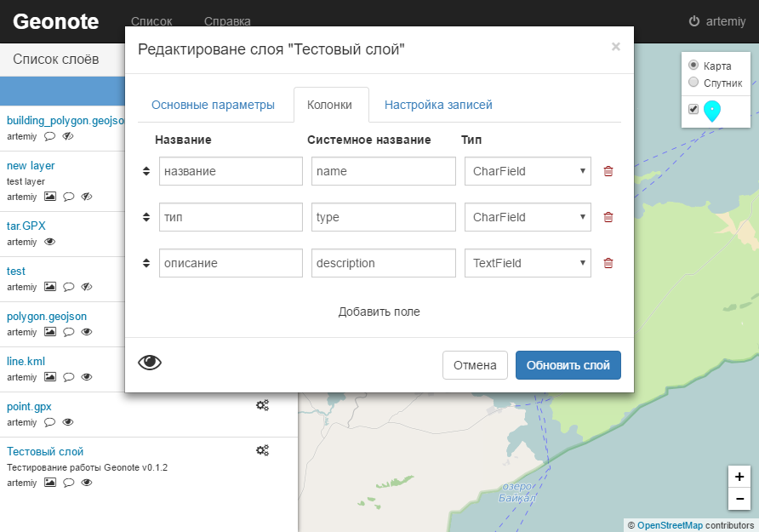759x532 pixels.
Task: Click the comment icon of polygon.geojson
Action: pos(69,332)
